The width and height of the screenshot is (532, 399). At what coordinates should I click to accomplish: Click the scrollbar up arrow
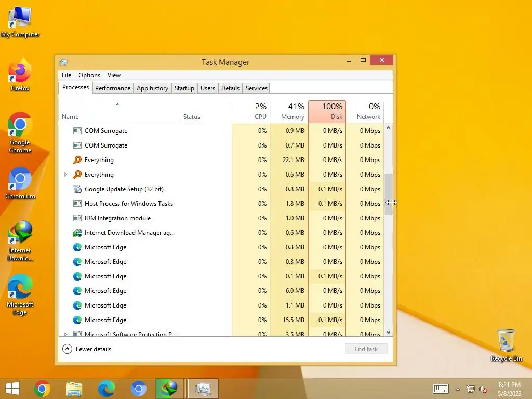tap(389, 128)
